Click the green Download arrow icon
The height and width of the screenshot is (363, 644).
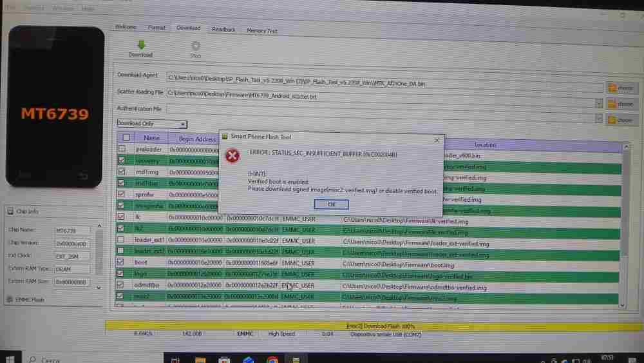coord(140,44)
